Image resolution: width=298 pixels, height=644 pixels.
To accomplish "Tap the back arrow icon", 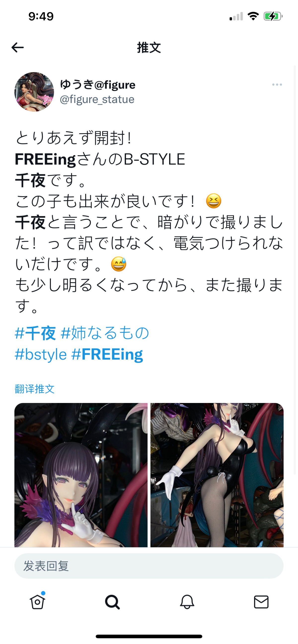I will pos(18,48).
